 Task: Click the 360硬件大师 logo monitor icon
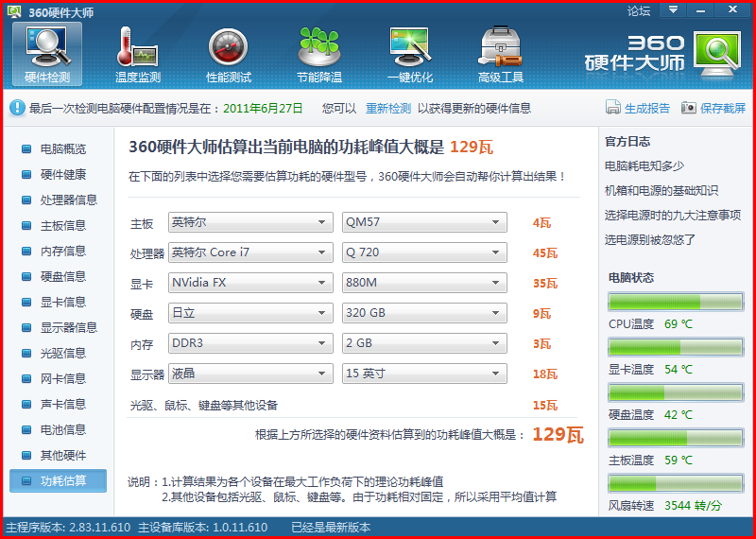point(717,54)
